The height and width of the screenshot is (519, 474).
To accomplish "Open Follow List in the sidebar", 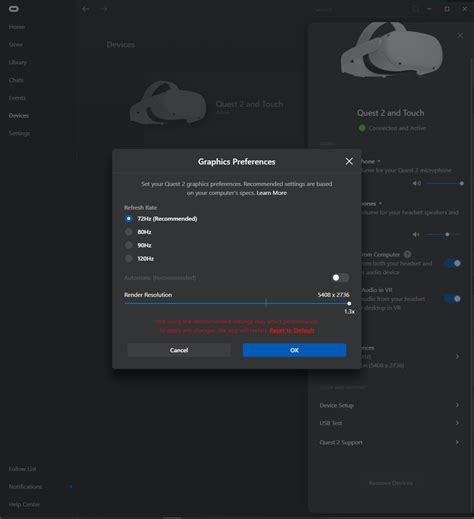I will click(x=22, y=469).
